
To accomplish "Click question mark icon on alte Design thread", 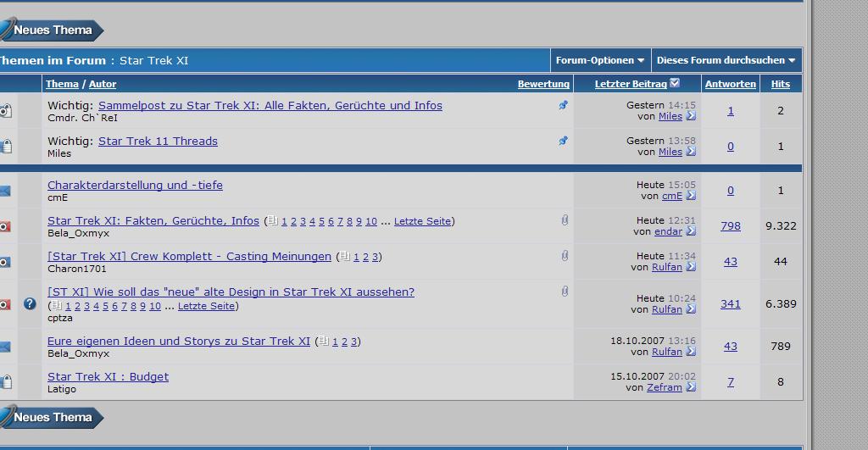I will [x=30, y=303].
